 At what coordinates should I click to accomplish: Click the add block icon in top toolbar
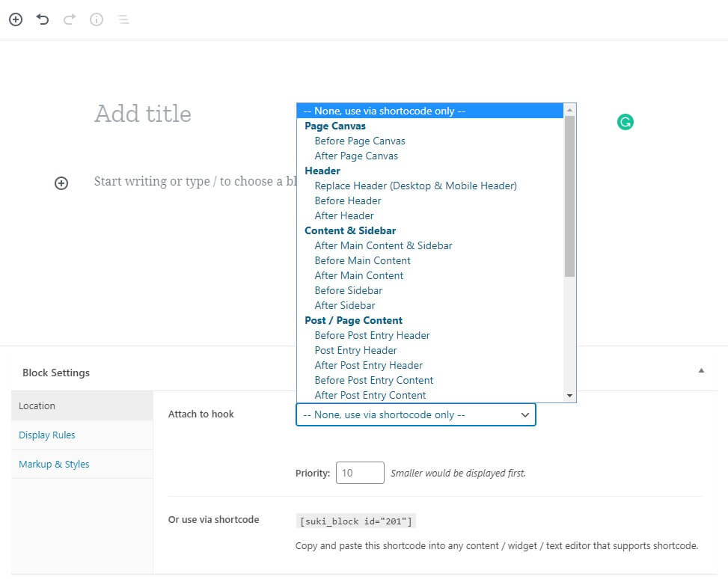(x=16, y=19)
